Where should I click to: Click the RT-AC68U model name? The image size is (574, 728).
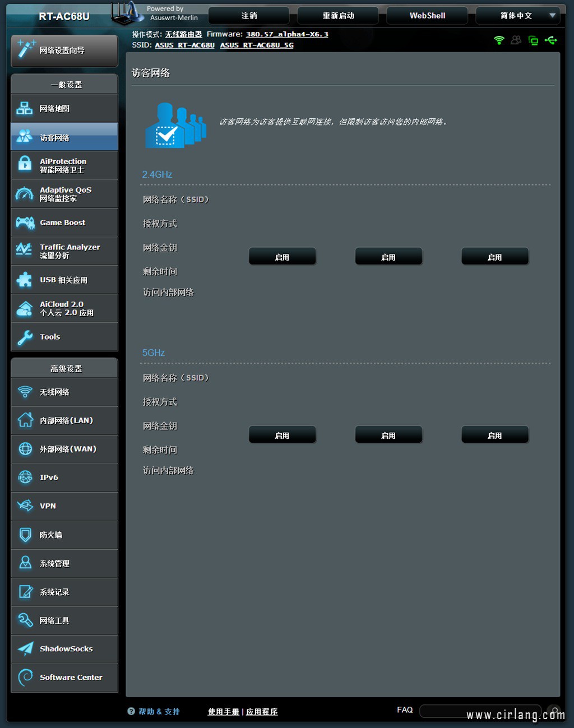point(64,16)
